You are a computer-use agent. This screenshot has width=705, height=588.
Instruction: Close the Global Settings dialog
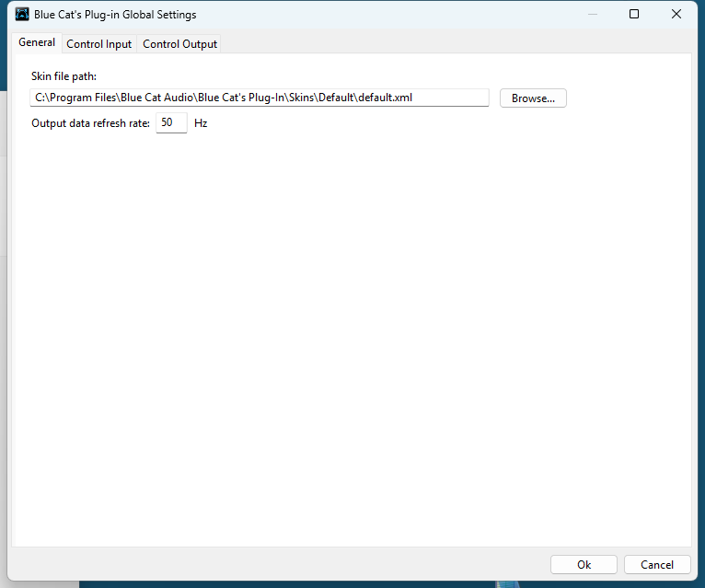pyautogui.click(x=676, y=15)
